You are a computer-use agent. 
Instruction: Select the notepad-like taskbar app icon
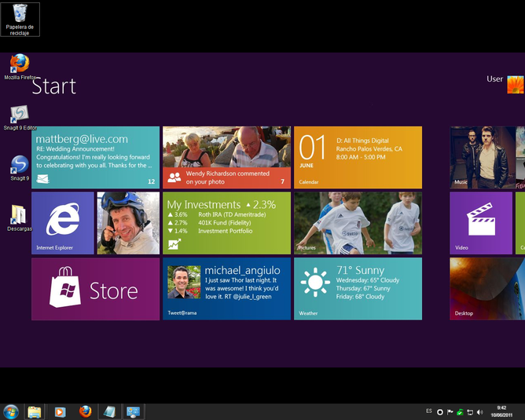tap(109, 412)
